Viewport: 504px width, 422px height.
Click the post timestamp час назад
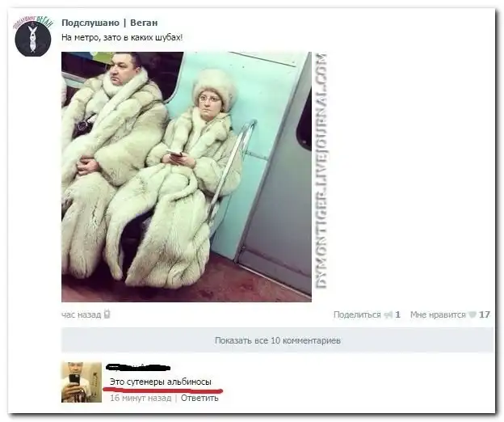tap(82, 314)
